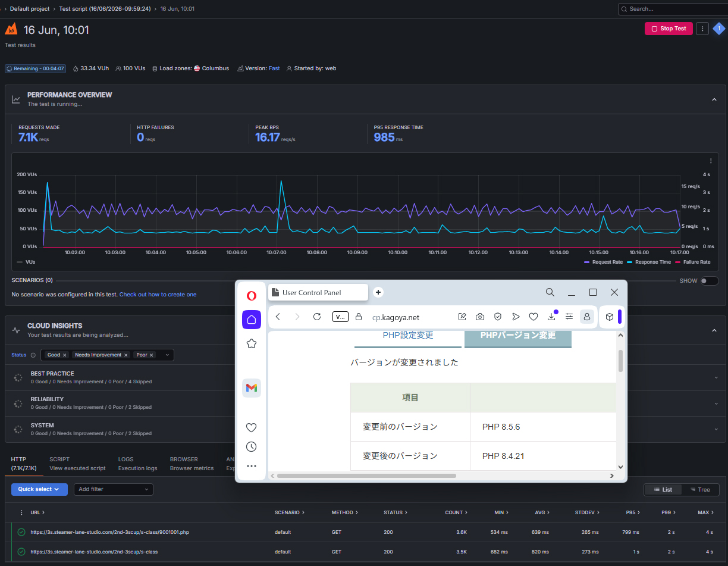Sort by the COUNT column header
This screenshot has width=728, height=566.
pos(456,512)
